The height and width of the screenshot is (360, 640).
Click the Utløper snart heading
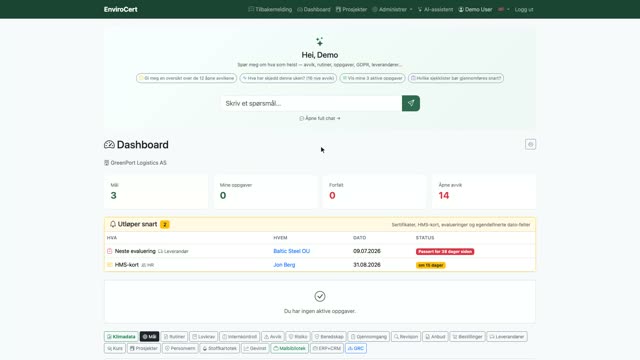click(x=137, y=224)
